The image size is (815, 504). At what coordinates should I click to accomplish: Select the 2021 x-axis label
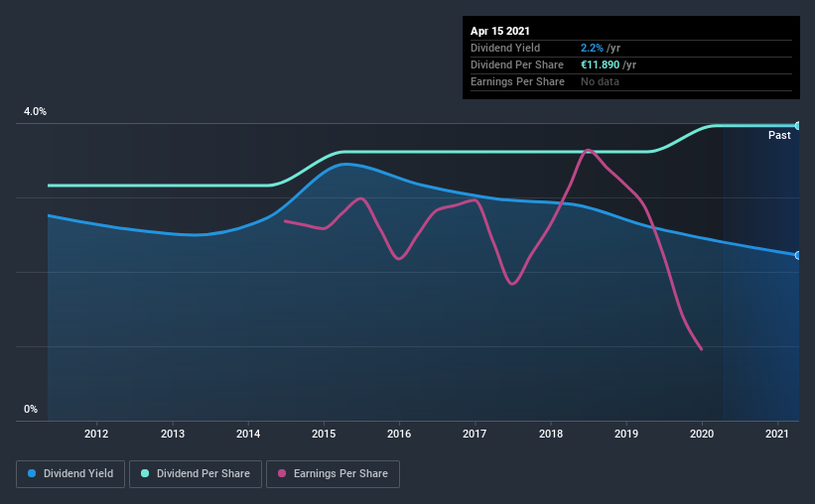pyautogui.click(x=777, y=434)
